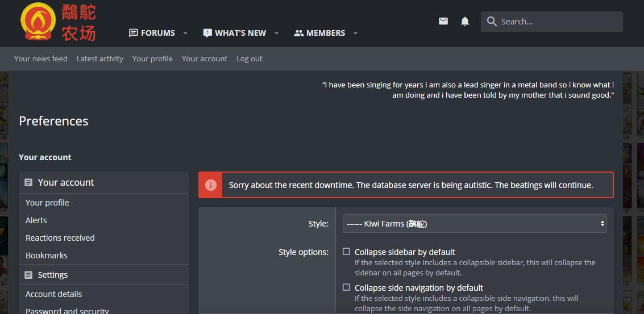The height and width of the screenshot is (314, 644).
Task: Click the site logo in header
Action: click(x=58, y=22)
